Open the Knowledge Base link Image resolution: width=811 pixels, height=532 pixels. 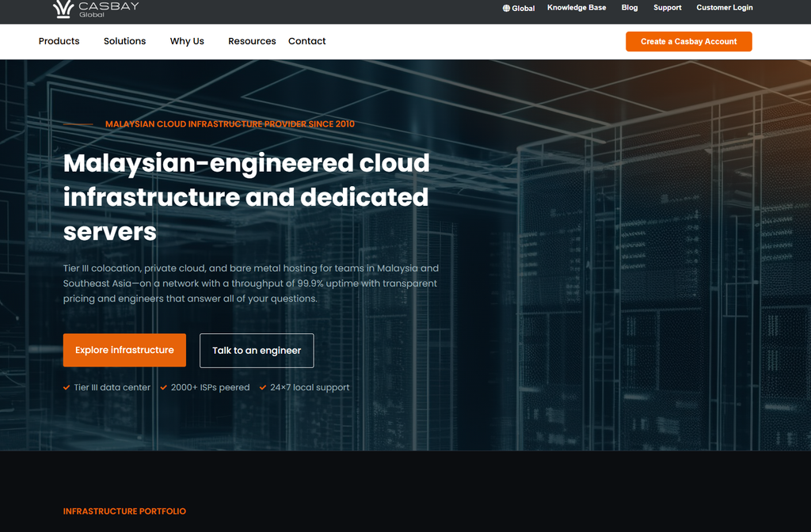(577, 8)
